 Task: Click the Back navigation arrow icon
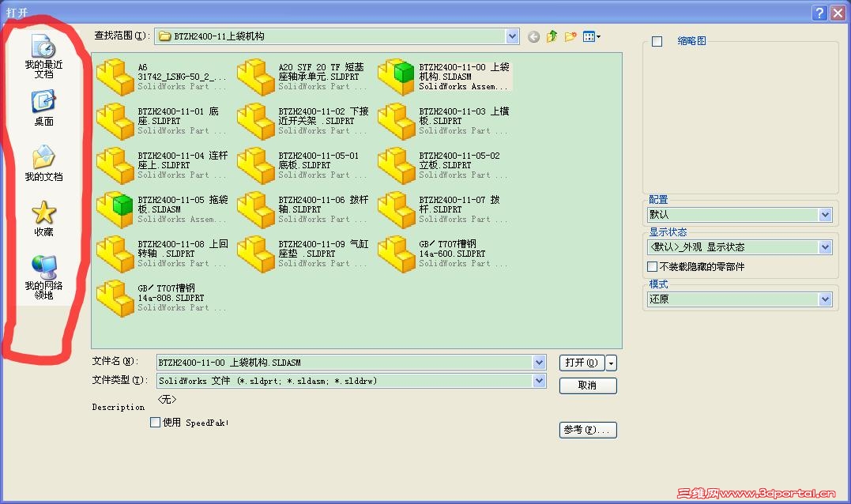533,36
